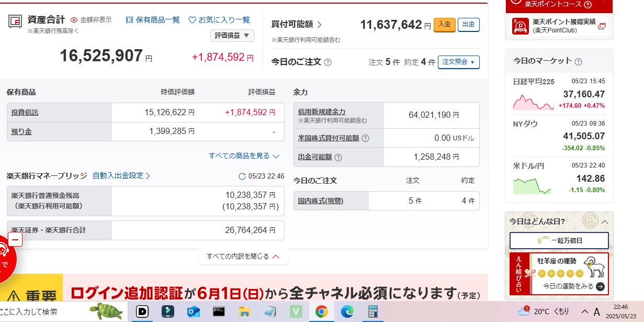Viewport: 644px width, 322px height.
Task: Click help icon next to 今日のご注文
Action: click(328, 62)
